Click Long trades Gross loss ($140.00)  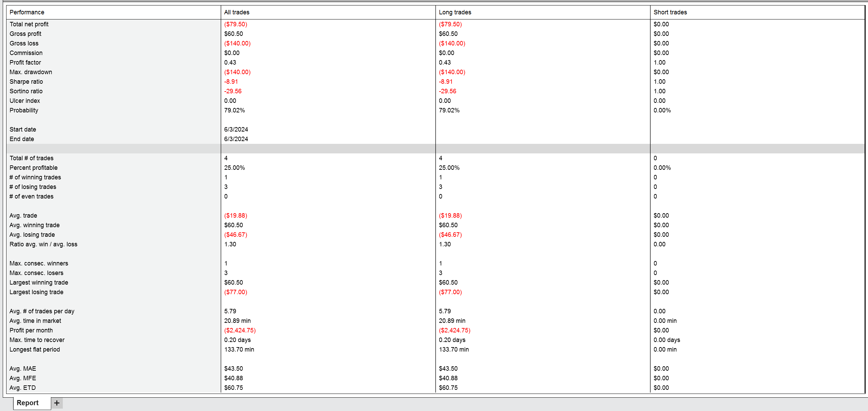[x=452, y=43]
